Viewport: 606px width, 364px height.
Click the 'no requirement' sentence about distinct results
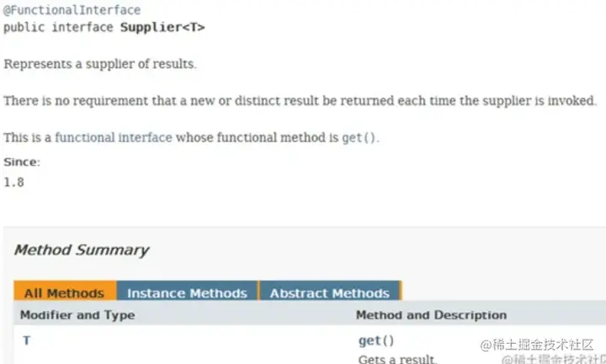click(300, 101)
